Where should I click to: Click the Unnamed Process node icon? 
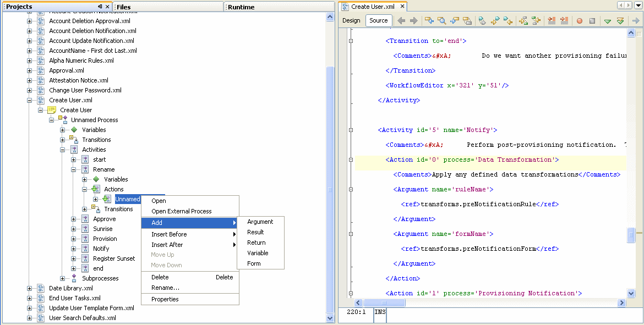pos(63,119)
